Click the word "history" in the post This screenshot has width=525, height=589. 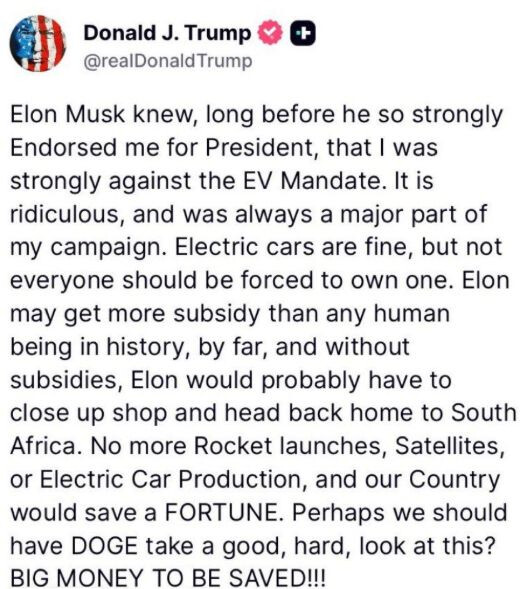(x=148, y=347)
